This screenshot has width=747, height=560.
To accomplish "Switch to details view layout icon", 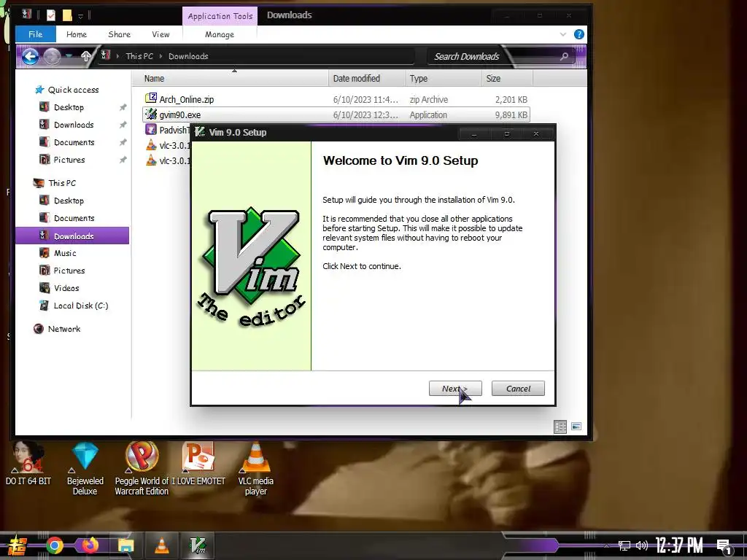I will click(x=560, y=427).
